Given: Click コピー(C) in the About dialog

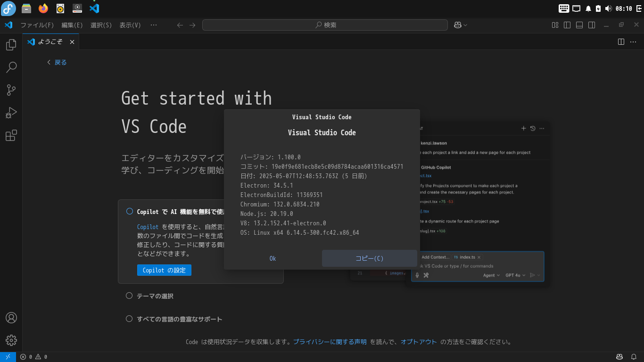Looking at the screenshot, I should coord(370,258).
